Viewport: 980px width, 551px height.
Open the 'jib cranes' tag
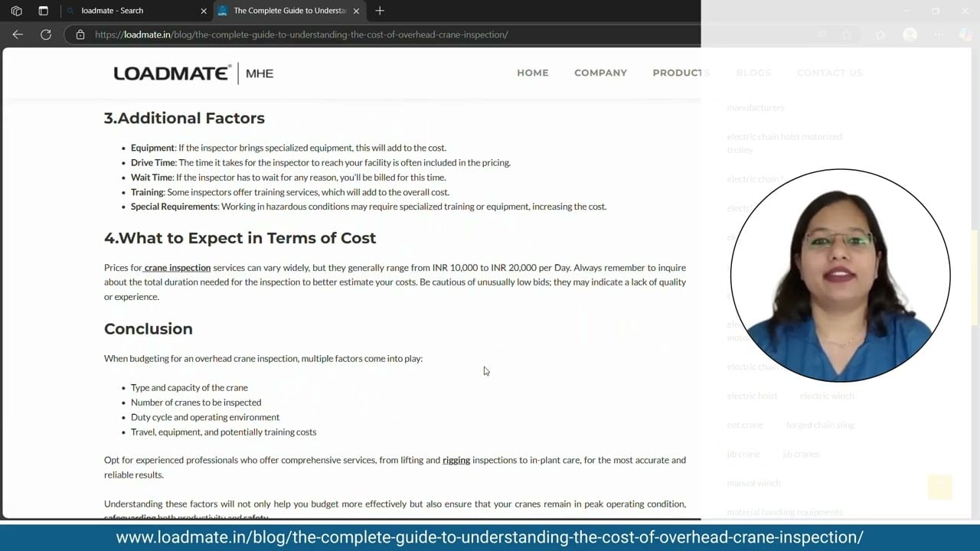[x=801, y=454]
